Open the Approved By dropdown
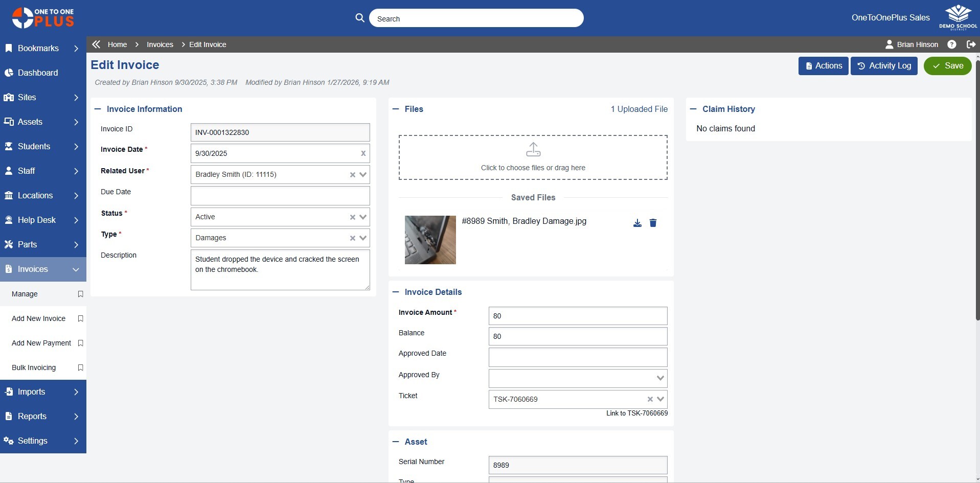 (660, 378)
